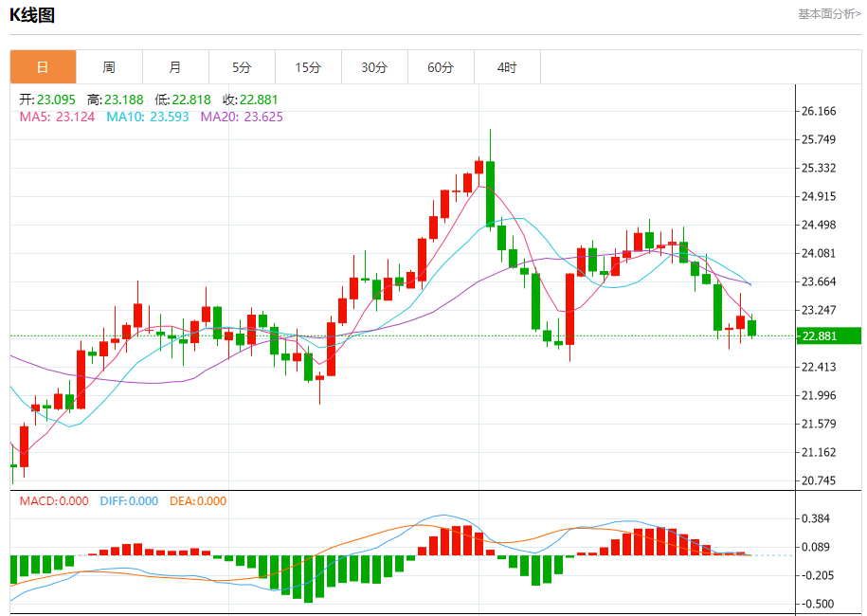Switch to the 月 monthly tab
Viewport: 867px width, 616px height.
[175, 67]
